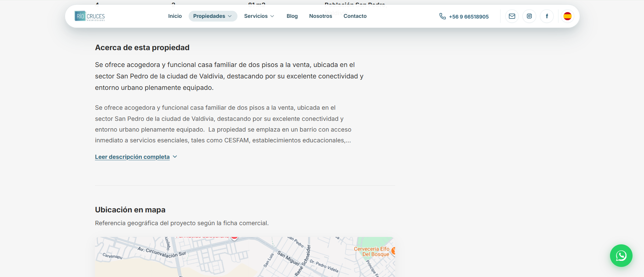
Task: Open the WhatsApp chat bubble
Action: (x=621, y=256)
